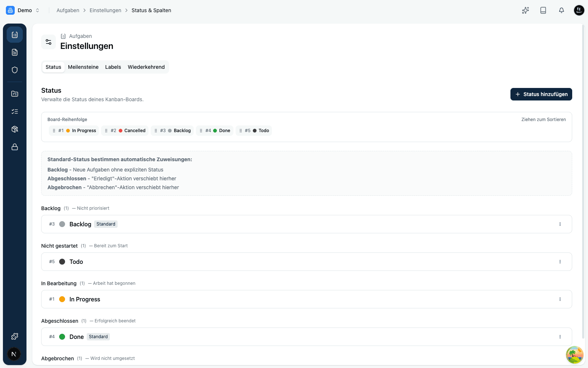Open the options menu for the Todo status
Viewport: 588px width, 368px height.
560,262
